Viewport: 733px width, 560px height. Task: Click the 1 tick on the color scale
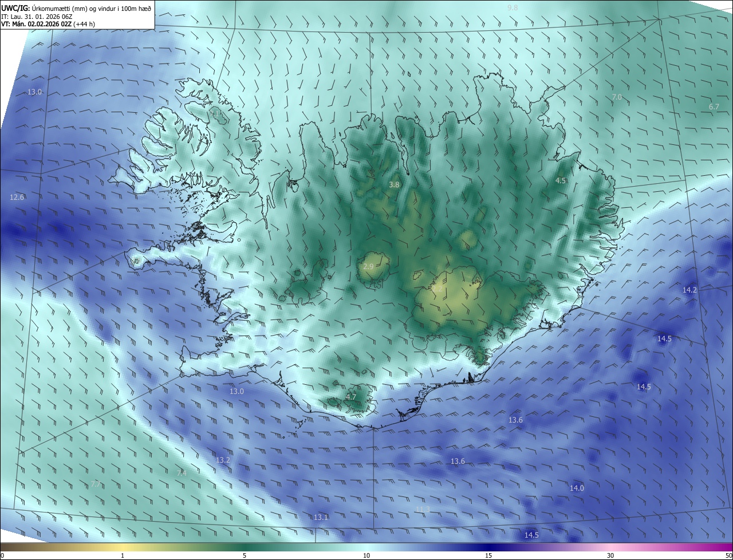pyautogui.click(x=123, y=555)
